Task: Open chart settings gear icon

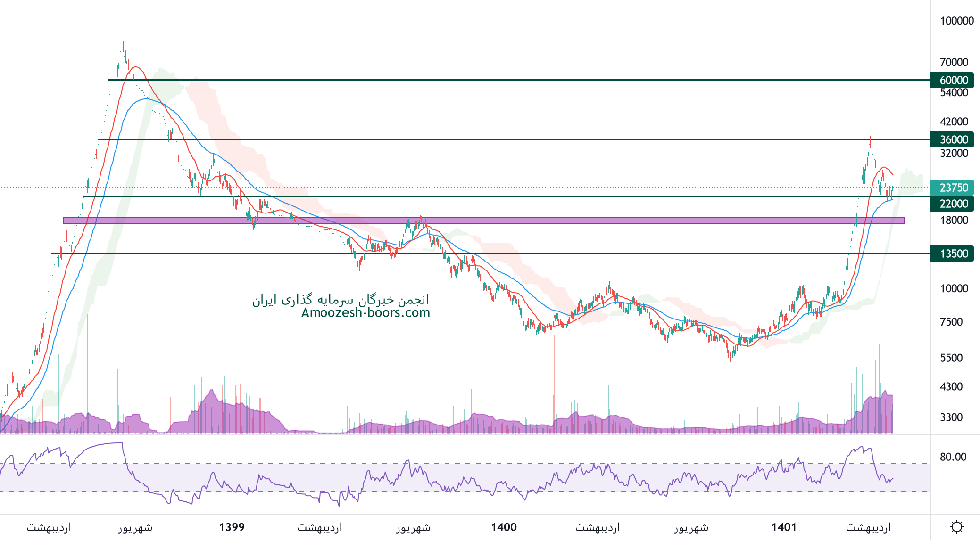Action: point(956,526)
